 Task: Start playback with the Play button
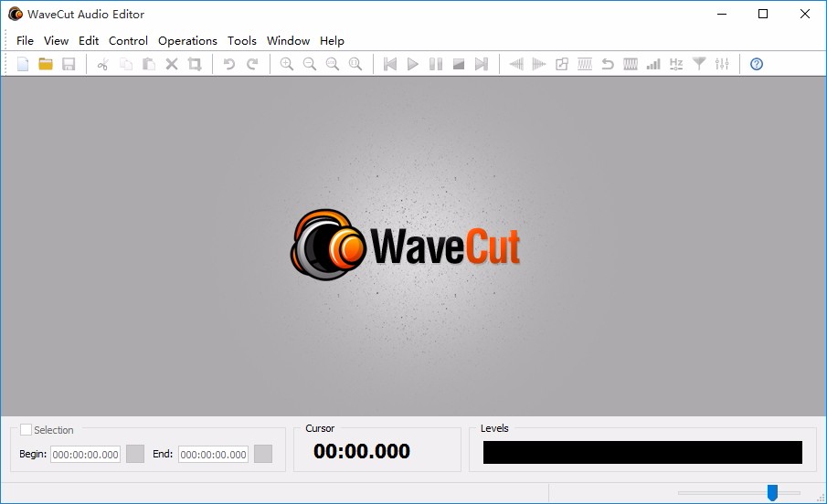pos(412,64)
